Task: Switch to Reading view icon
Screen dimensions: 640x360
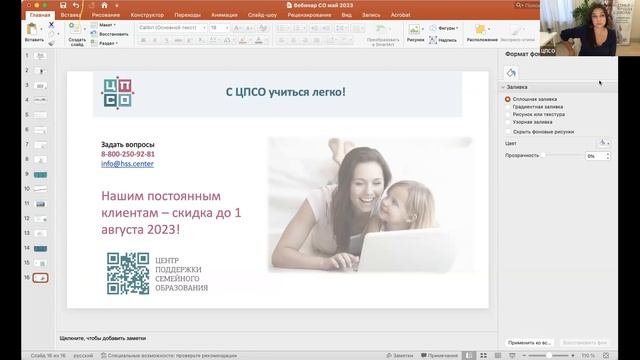Action: pyautogui.click(x=498, y=356)
